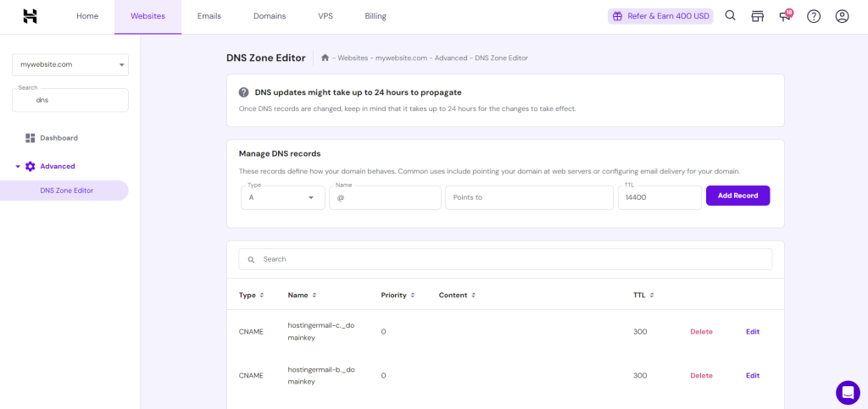Image resolution: width=868 pixels, height=409 pixels.
Task: Click the Hostinger logo icon
Action: (x=30, y=16)
